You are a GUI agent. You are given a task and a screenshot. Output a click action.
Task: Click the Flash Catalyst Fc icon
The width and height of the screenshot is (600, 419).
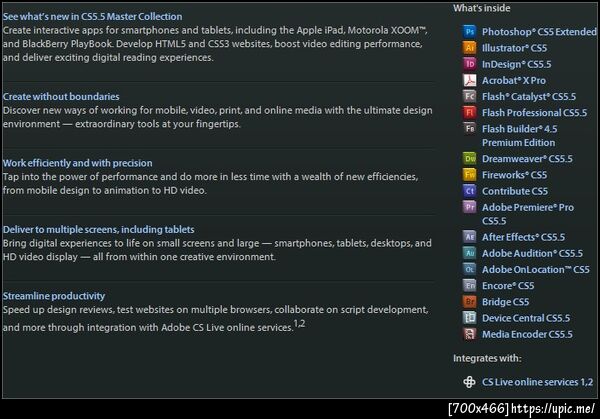470,96
